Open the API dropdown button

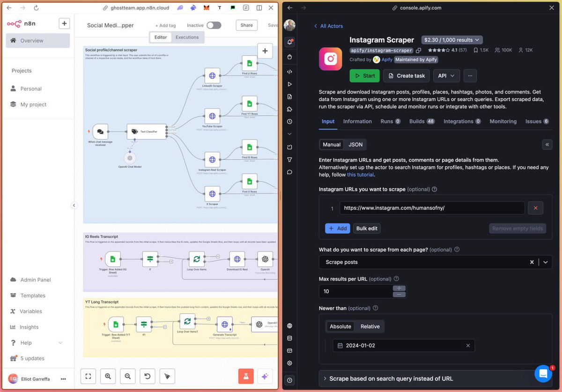(447, 75)
